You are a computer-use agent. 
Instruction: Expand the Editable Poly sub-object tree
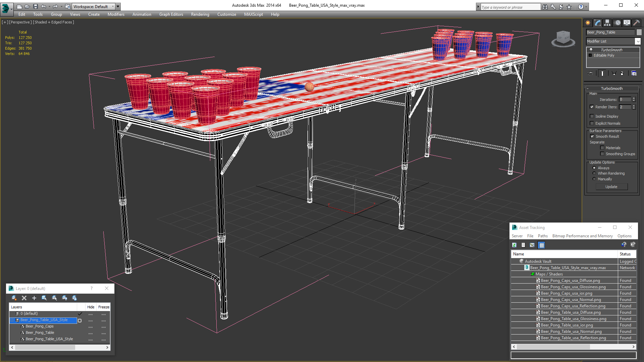pos(590,55)
